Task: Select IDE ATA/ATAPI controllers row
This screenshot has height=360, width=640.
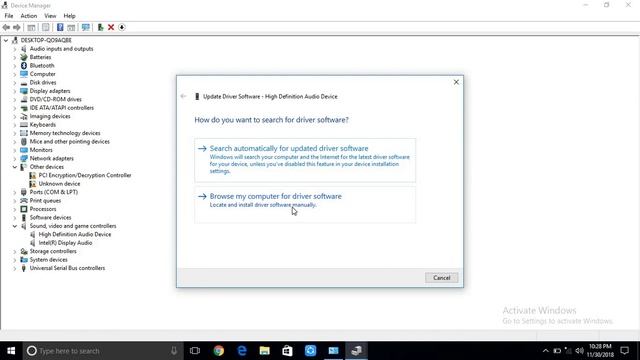Action: click(62, 108)
